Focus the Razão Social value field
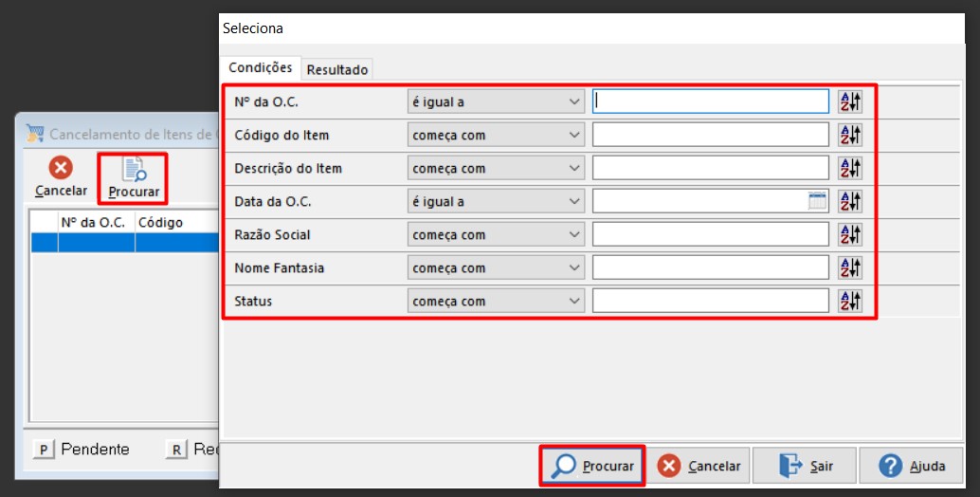The width and height of the screenshot is (980, 497). tap(711, 234)
